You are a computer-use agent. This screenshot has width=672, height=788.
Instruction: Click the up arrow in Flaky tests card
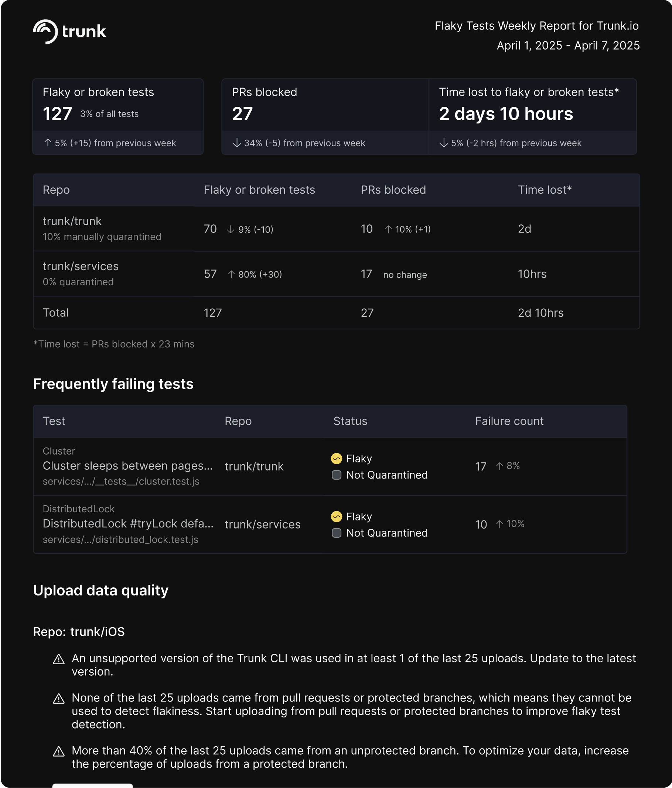point(48,143)
